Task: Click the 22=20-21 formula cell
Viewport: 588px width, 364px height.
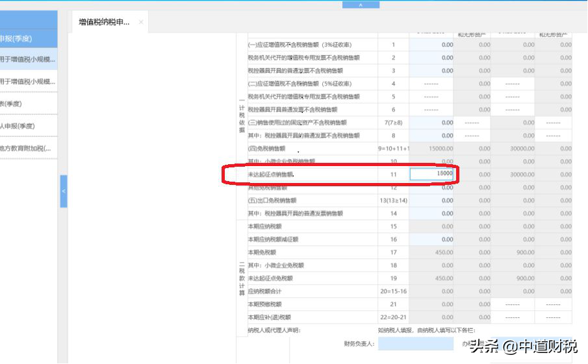Action: pyautogui.click(x=393, y=317)
